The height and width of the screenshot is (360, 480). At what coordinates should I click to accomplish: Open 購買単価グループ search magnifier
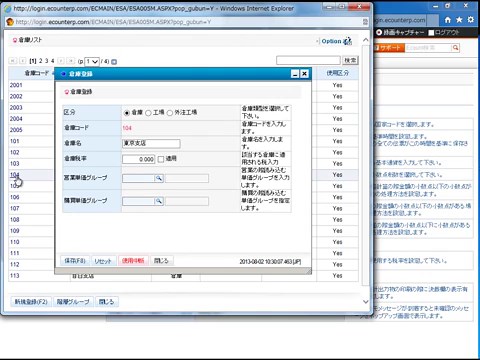(x=159, y=201)
